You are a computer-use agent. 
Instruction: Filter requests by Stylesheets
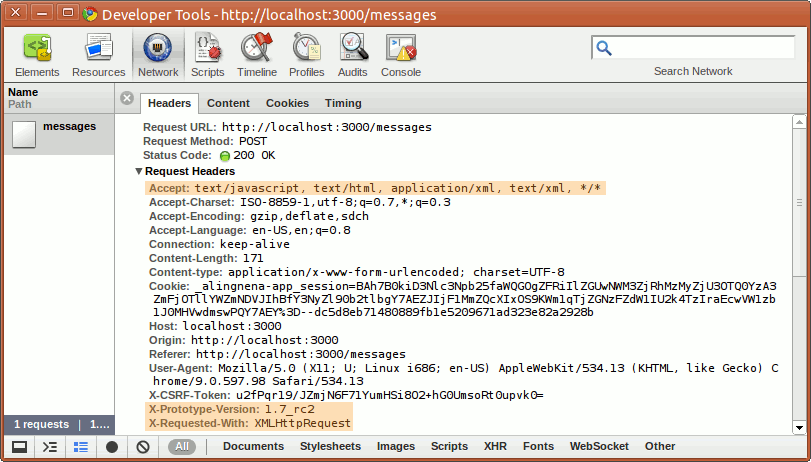point(331,447)
